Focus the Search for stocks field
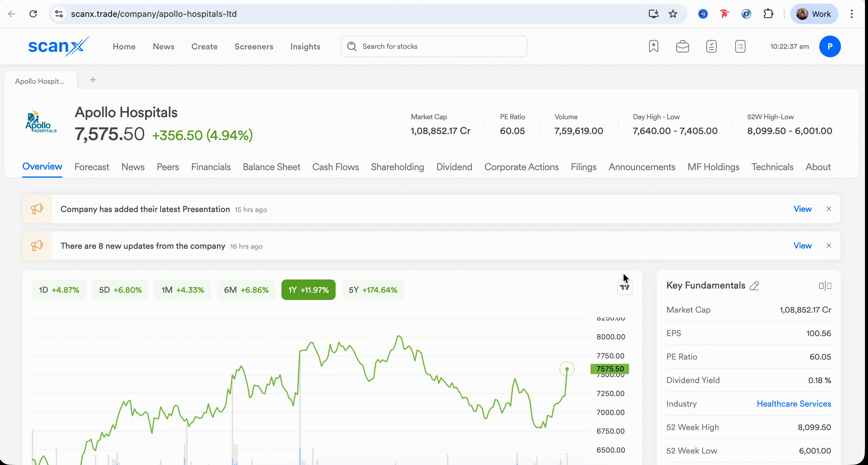Image resolution: width=868 pixels, height=465 pixels. coord(434,46)
